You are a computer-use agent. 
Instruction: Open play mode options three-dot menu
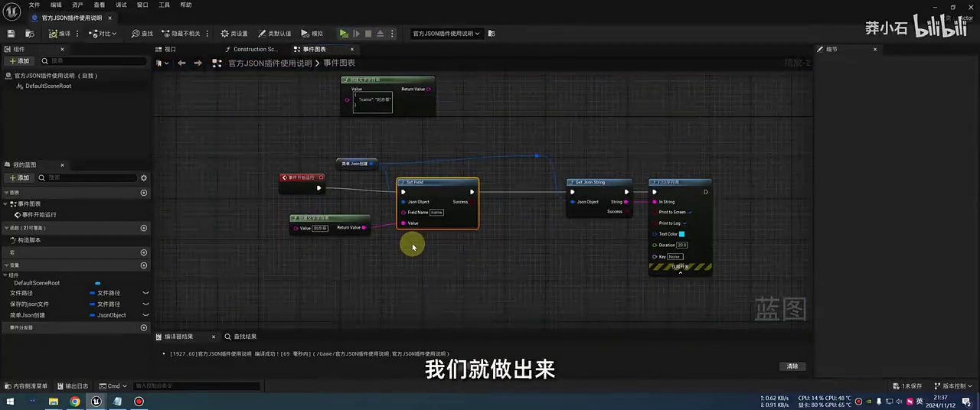tap(393, 34)
